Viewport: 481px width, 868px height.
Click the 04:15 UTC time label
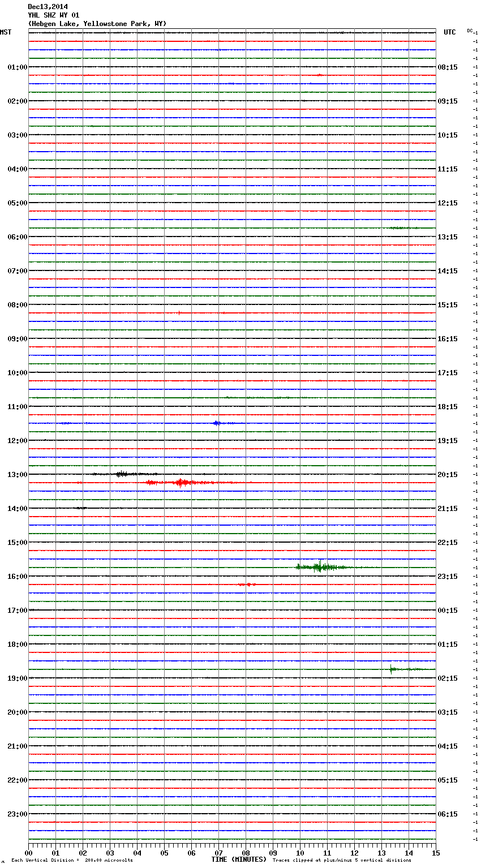[448, 746]
